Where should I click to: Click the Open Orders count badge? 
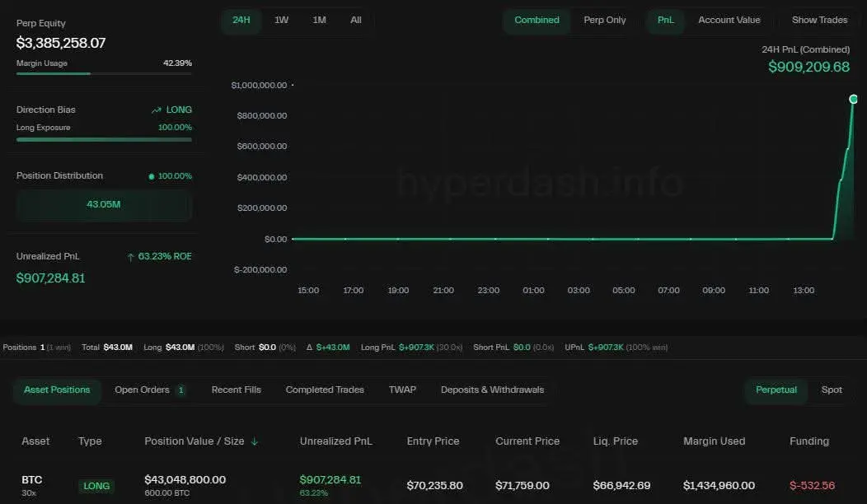pos(180,390)
